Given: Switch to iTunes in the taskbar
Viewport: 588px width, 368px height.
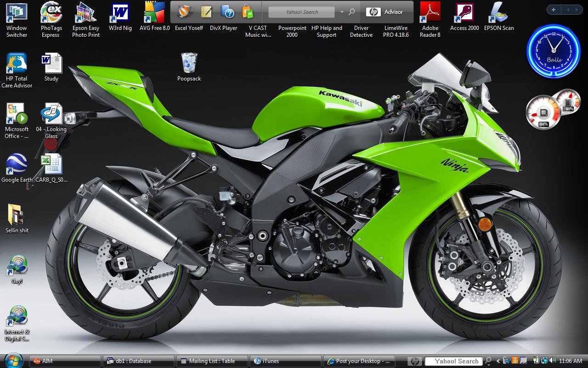Looking at the screenshot, I should 286,361.
